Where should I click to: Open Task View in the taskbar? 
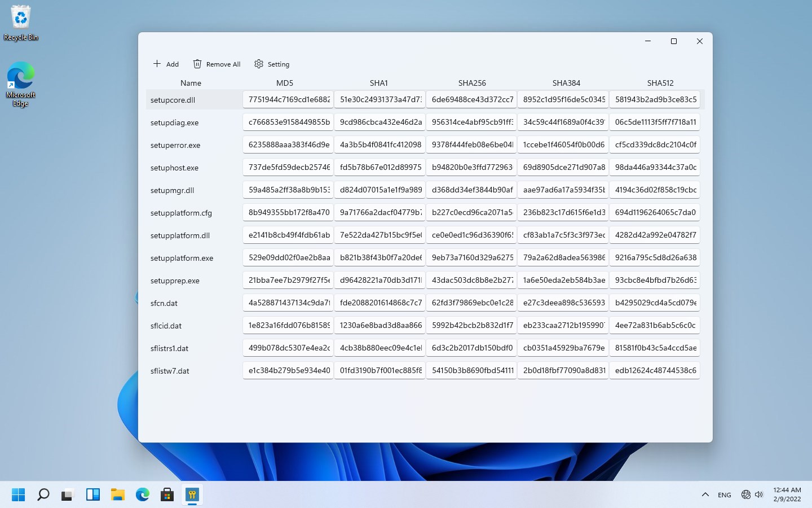pyautogui.click(x=68, y=495)
